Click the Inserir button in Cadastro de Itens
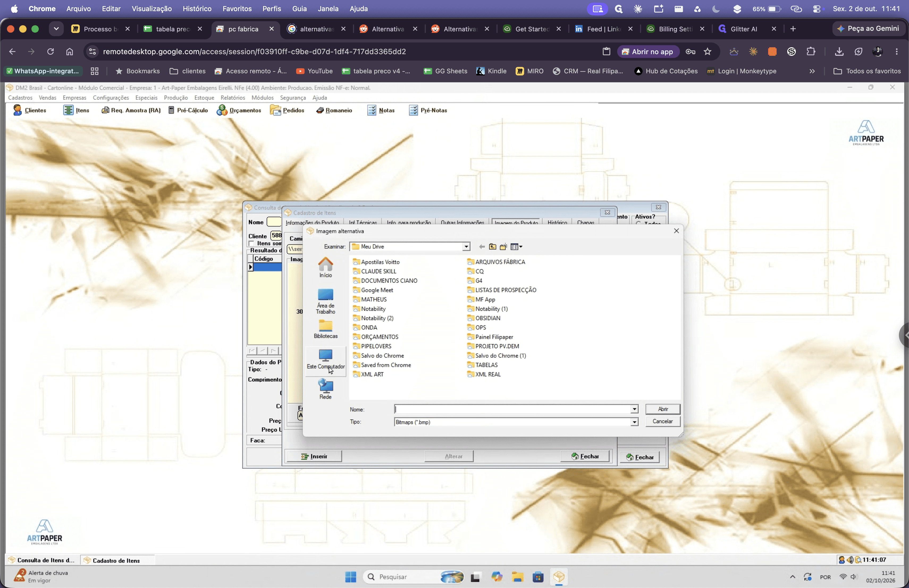 pos(314,456)
